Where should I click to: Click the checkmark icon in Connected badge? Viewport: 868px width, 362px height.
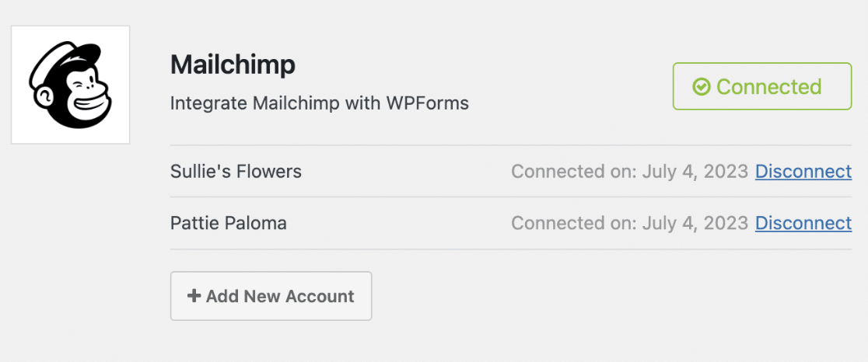coord(702,87)
